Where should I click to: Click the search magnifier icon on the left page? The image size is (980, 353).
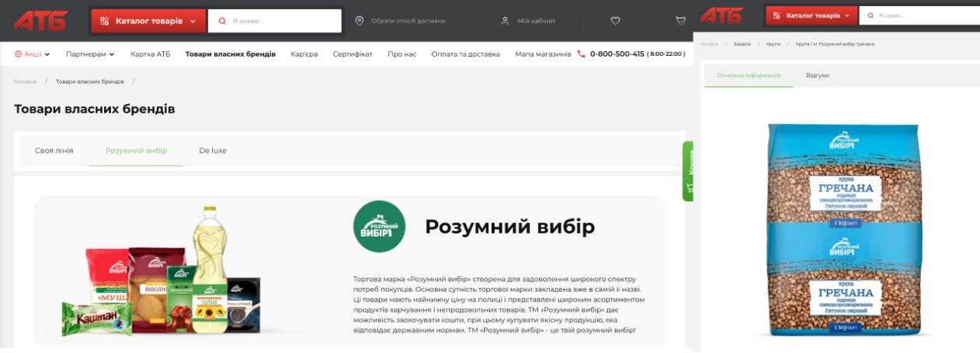point(223,21)
